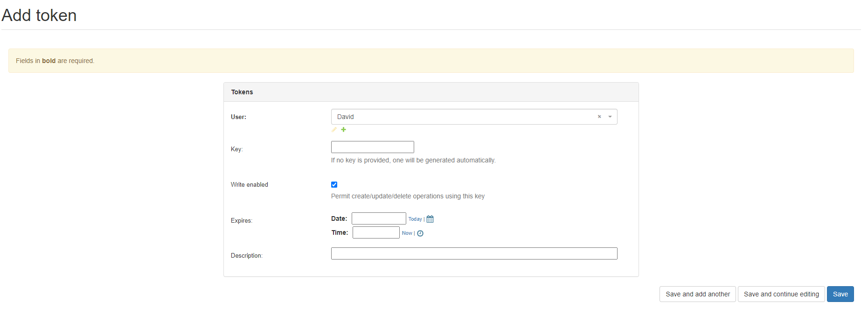The height and width of the screenshot is (309, 868).
Task: Open the calendar picker for the expiry date
Action: (430, 219)
